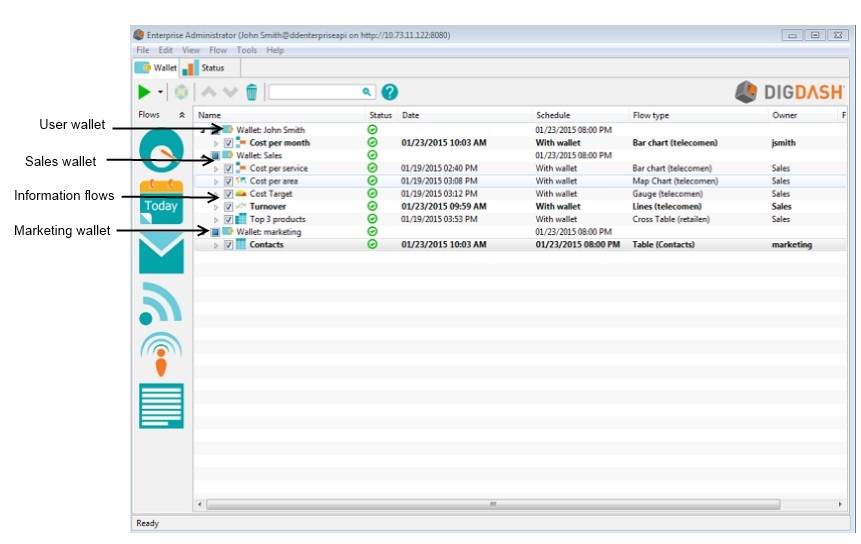Expand the Cost per month row
This screenshot has height=544, width=861.
(216, 143)
